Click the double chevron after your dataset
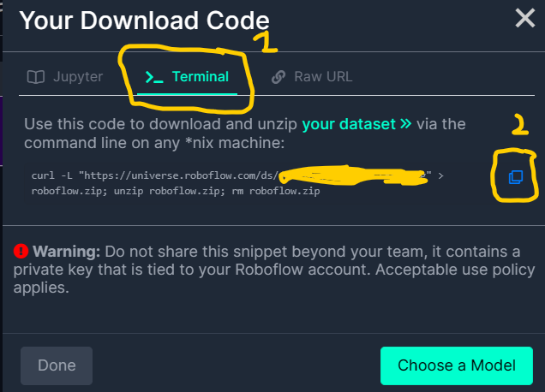Screen dimensions: 545x392 point(405,123)
